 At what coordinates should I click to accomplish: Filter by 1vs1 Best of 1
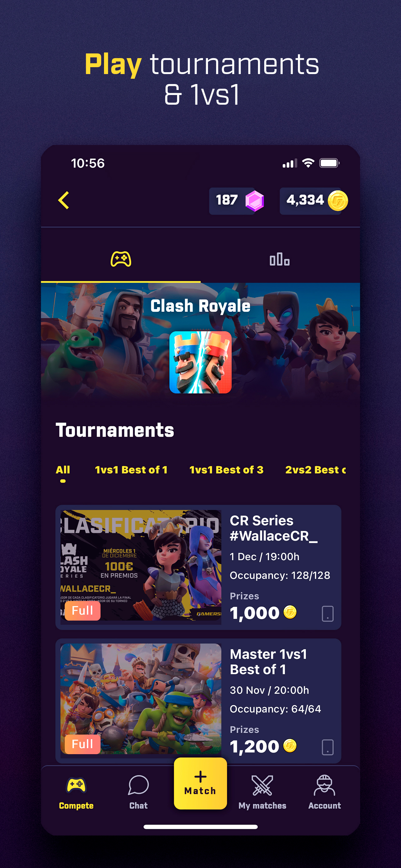click(x=131, y=470)
